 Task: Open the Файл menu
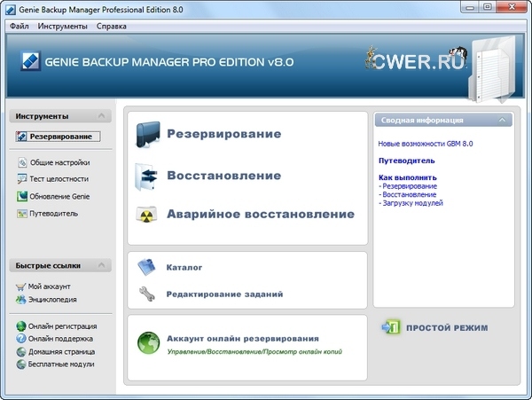point(20,26)
